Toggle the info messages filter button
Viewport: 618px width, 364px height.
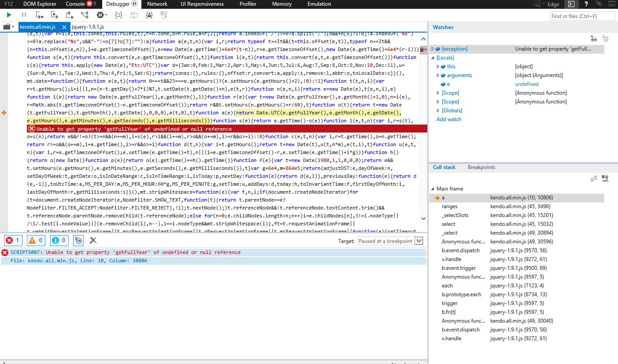[59, 240]
